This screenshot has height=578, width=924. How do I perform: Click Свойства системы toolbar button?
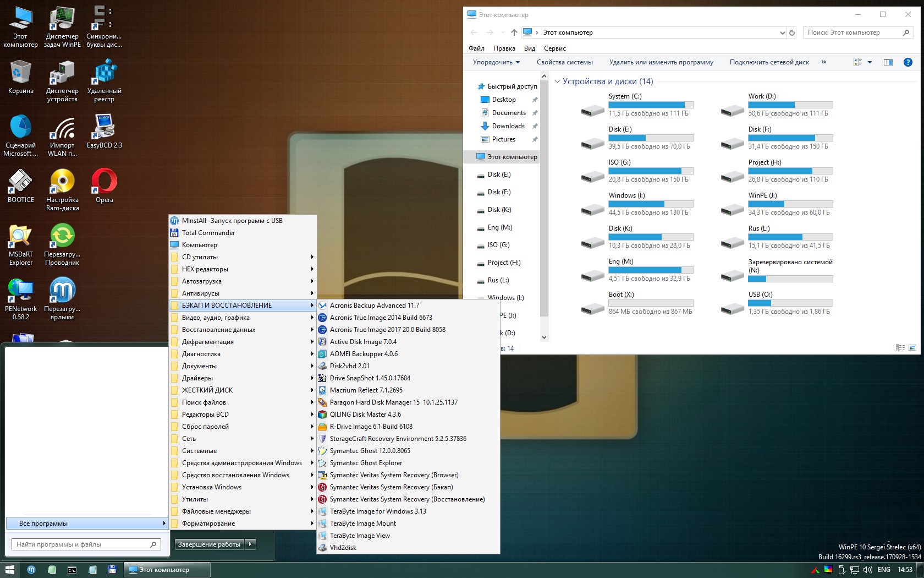click(565, 62)
